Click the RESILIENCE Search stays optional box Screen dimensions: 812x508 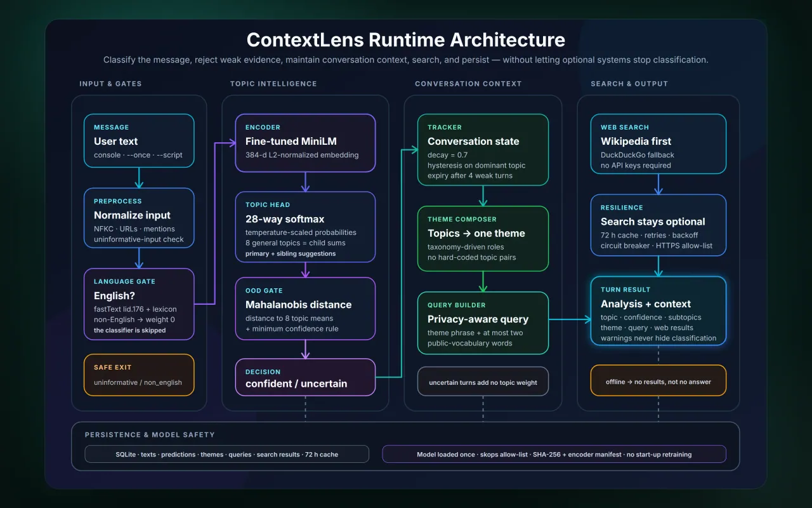(658, 225)
